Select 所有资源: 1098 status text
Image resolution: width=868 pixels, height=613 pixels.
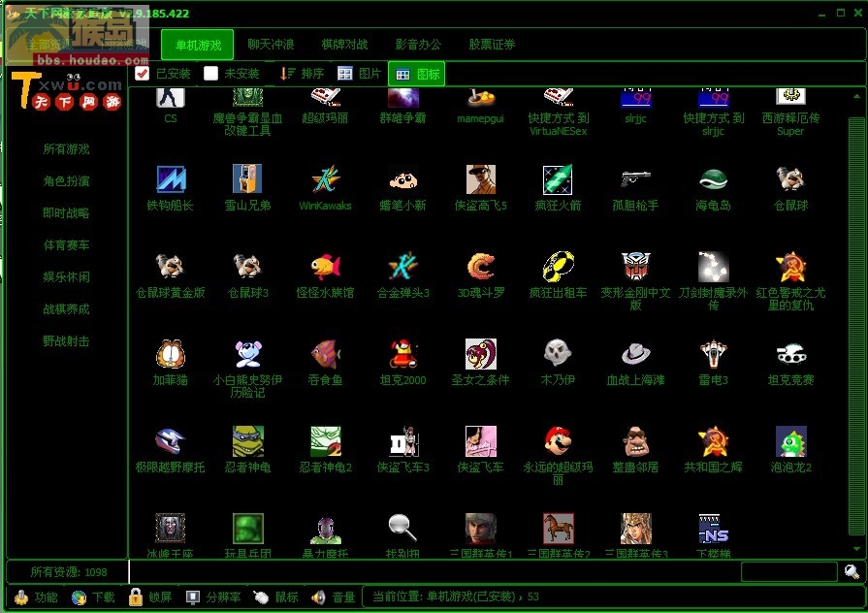69,572
